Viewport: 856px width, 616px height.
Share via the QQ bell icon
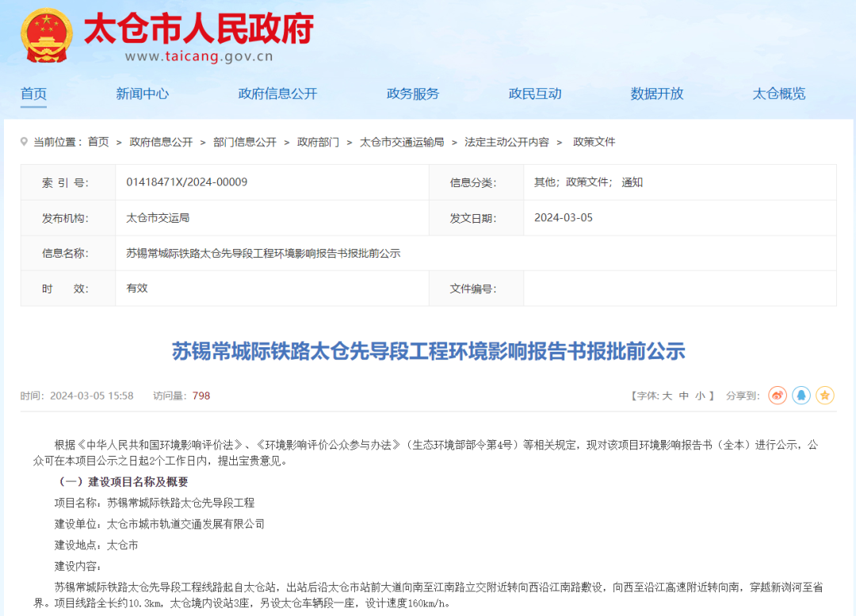pos(801,396)
